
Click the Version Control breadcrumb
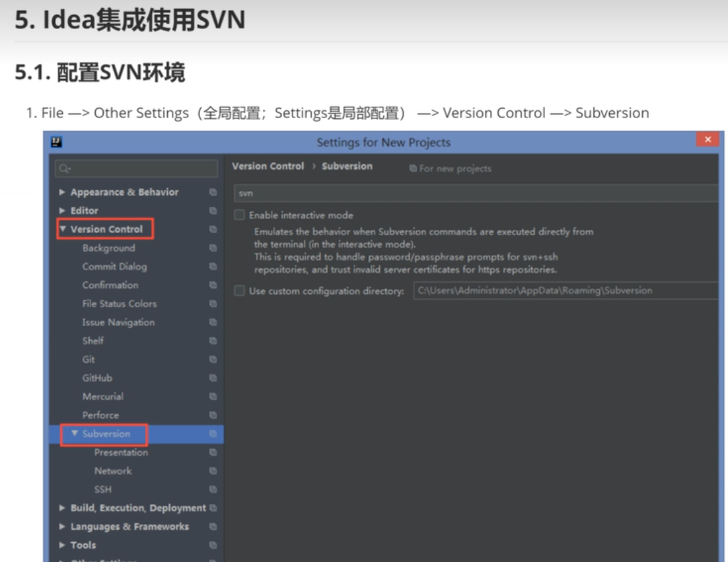click(268, 166)
